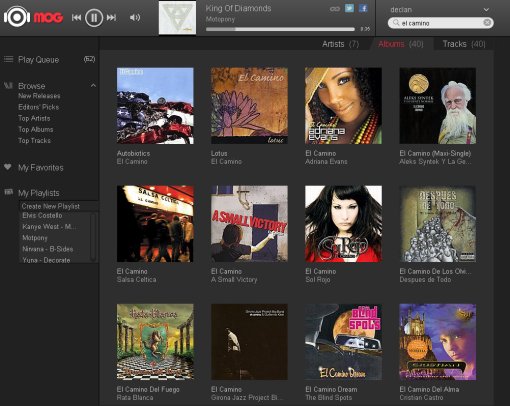Open New Releases
The height and width of the screenshot is (406, 510).
point(39,96)
